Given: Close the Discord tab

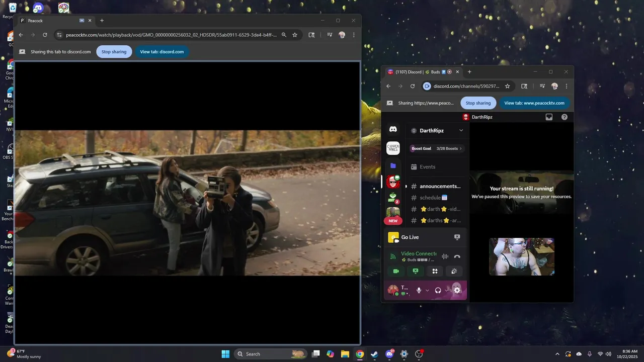Looking at the screenshot, I should coord(457,72).
